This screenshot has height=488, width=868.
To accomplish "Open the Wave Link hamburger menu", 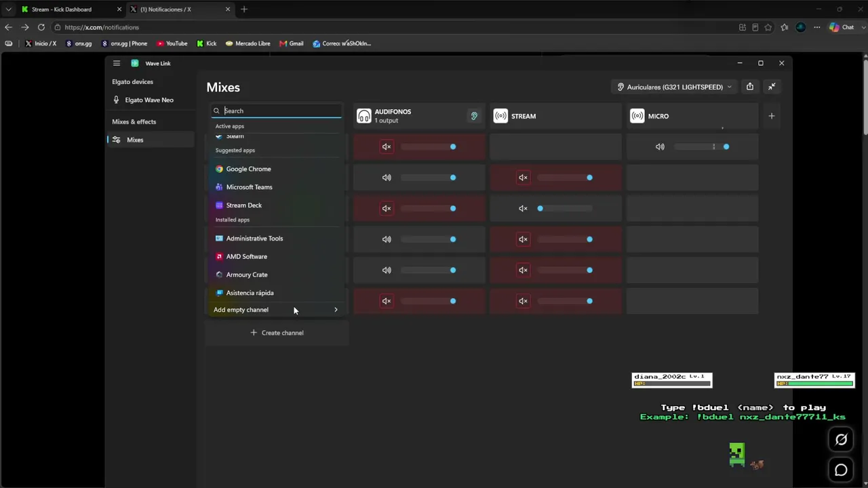I will [x=117, y=63].
